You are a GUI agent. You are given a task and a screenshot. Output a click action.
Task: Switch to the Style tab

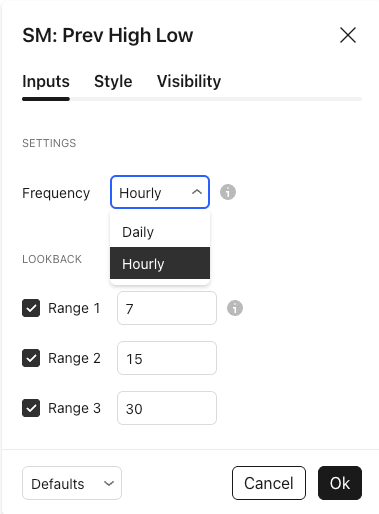(113, 81)
